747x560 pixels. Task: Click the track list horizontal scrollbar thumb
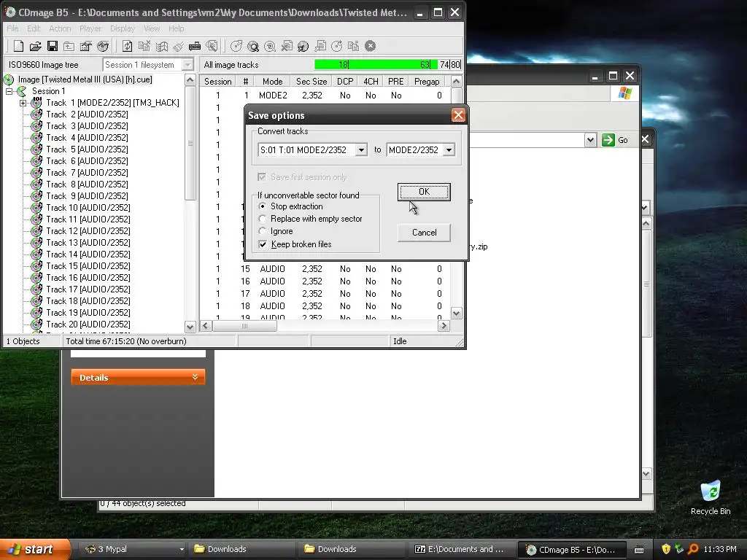point(244,326)
